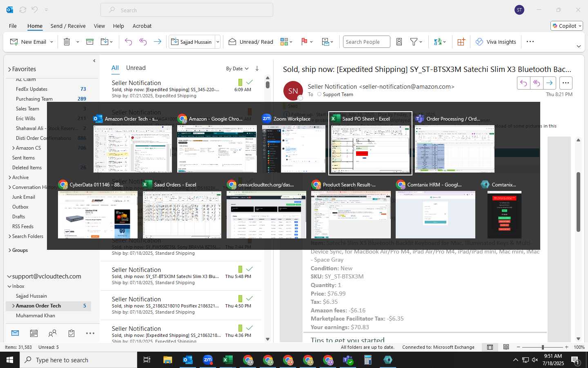Click the Search People field
The image size is (588, 368).
[366, 42]
